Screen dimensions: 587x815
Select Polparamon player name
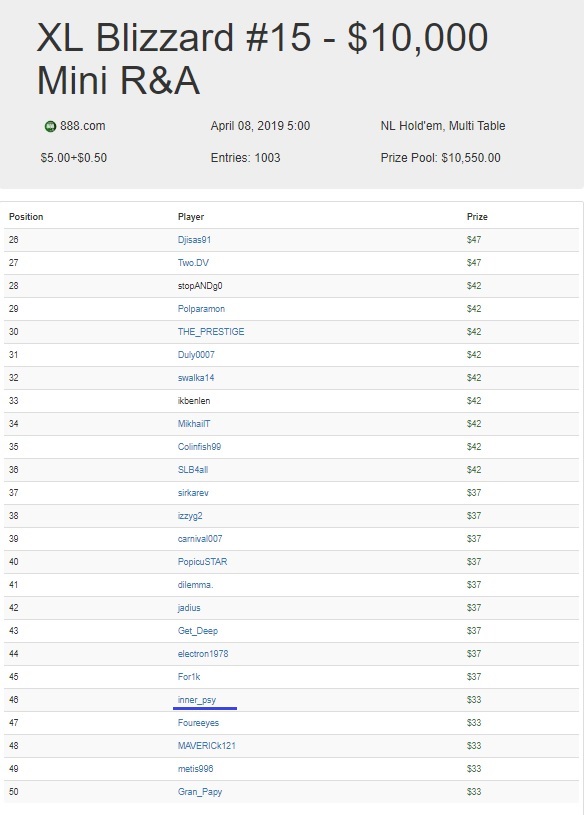(201, 309)
